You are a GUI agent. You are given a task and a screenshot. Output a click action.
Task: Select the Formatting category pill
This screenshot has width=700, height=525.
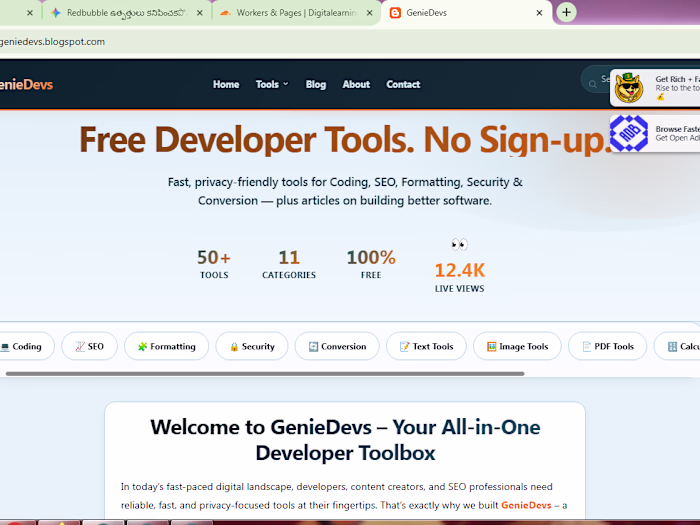pyautogui.click(x=167, y=346)
